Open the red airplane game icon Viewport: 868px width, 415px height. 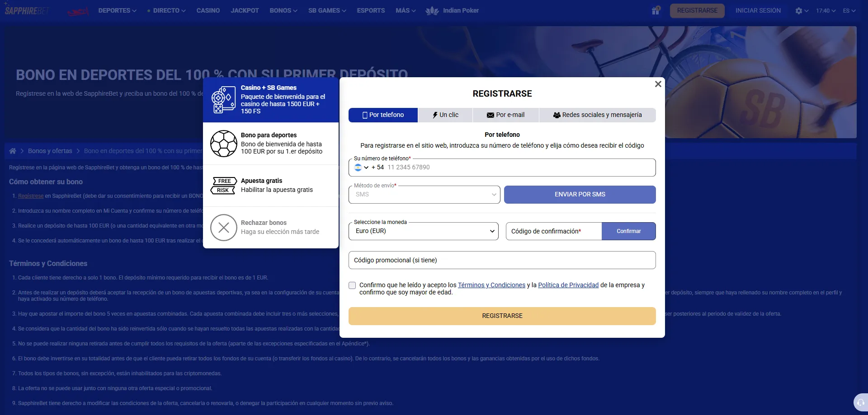pos(78,11)
